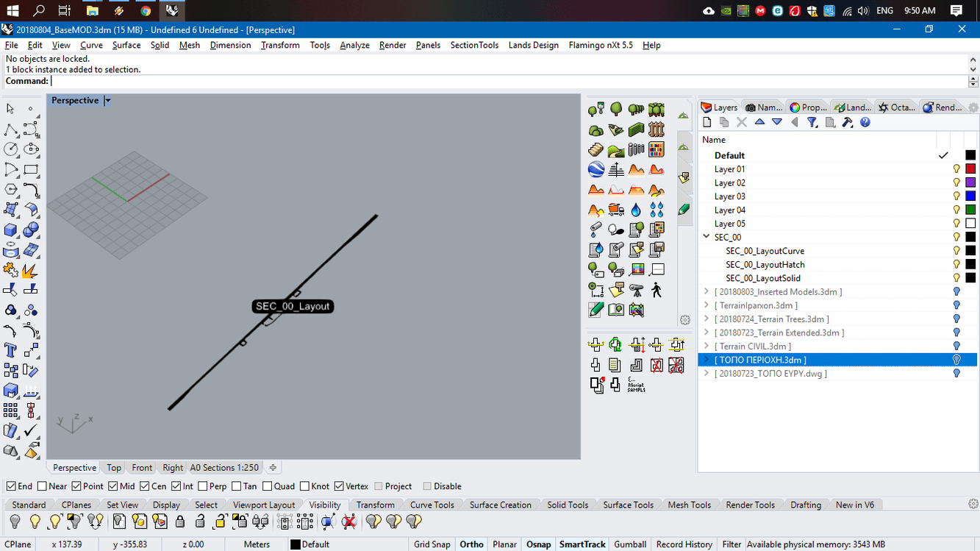Uncheck the Tan osnap checkbox
The width and height of the screenshot is (980, 551).
pyautogui.click(x=237, y=486)
